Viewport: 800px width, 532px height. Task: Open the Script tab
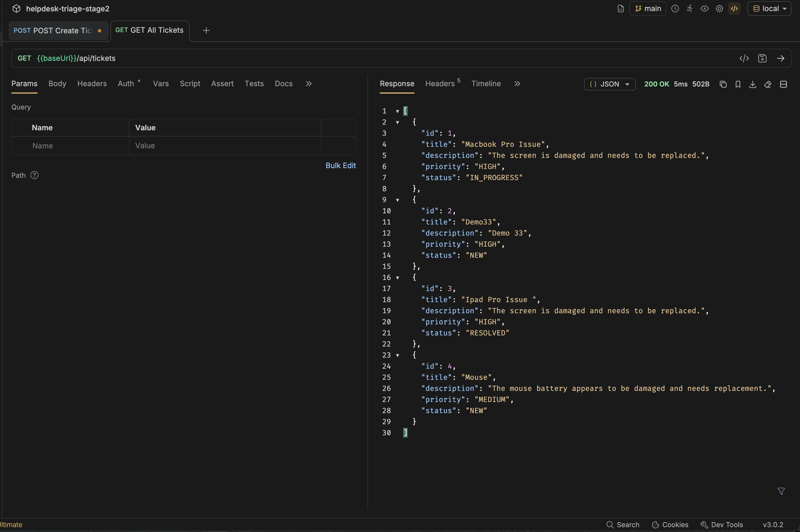coord(190,83)
